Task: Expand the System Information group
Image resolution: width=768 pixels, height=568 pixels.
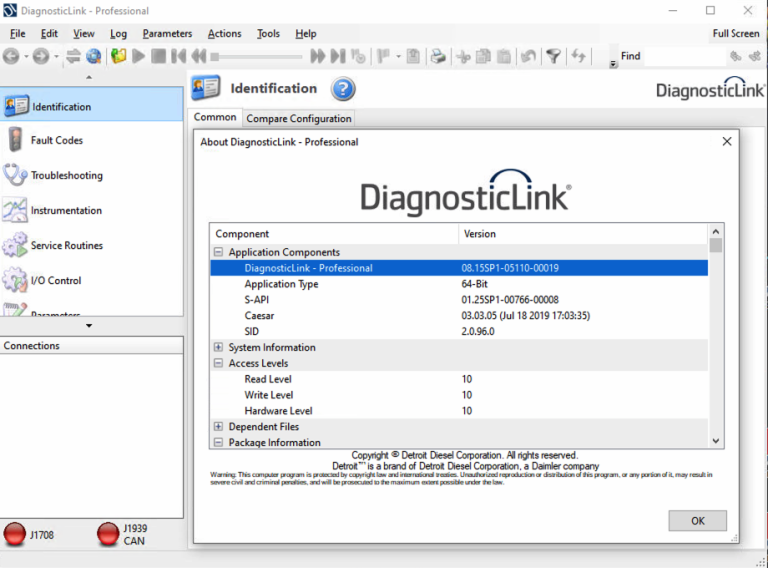Action: 218,347
